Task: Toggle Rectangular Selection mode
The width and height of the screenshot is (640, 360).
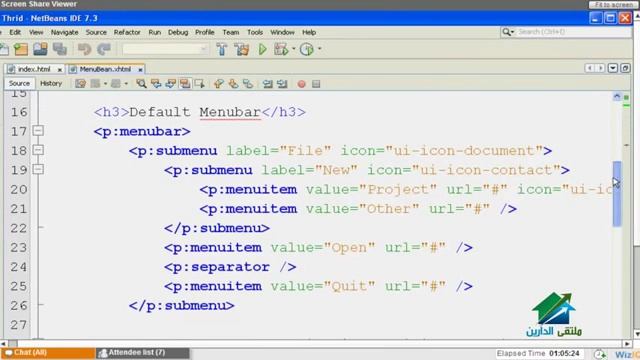Action: (200, 84)
